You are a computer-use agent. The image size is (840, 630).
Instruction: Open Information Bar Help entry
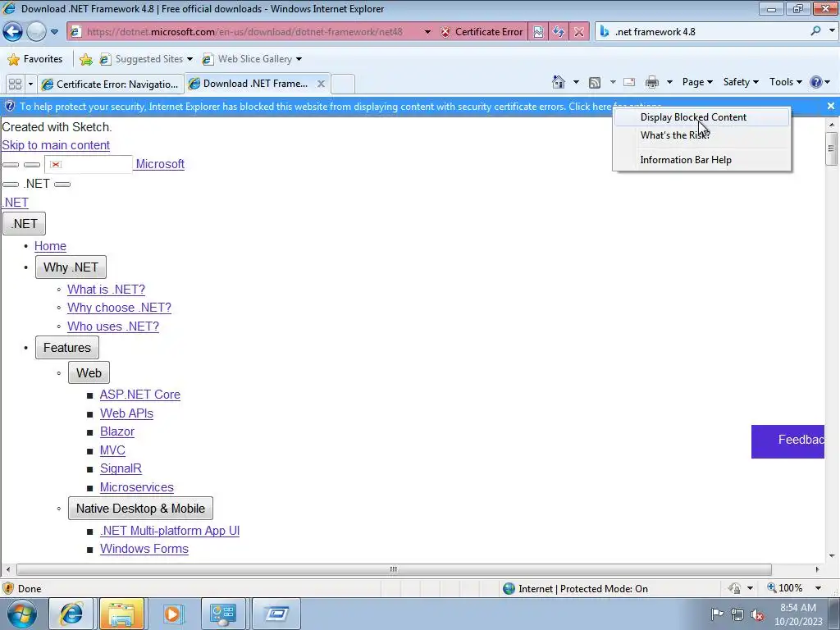701,160
